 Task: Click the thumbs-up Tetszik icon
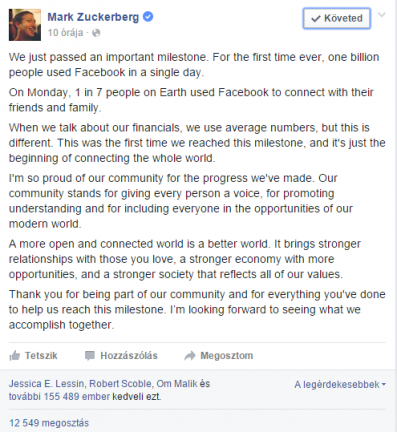pos(15,356)
